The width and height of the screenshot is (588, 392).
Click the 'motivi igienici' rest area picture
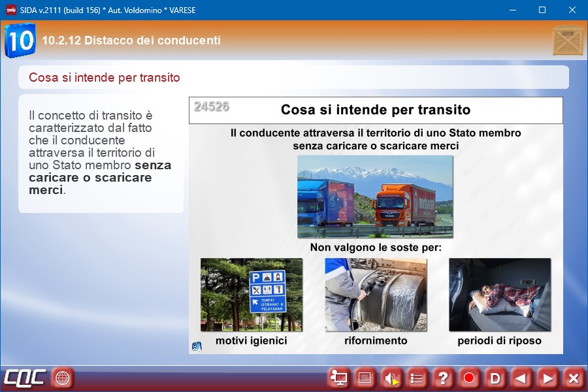coord(252,295)
